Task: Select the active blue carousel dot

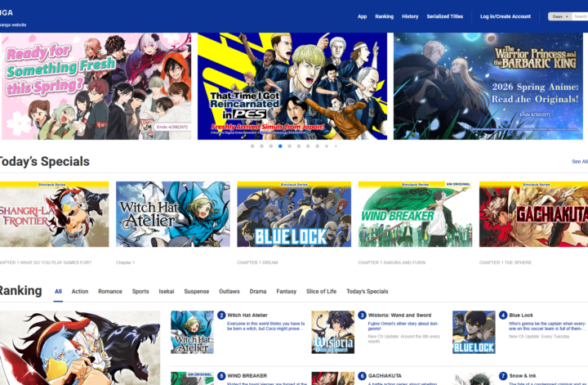Action: coord(280,146)
